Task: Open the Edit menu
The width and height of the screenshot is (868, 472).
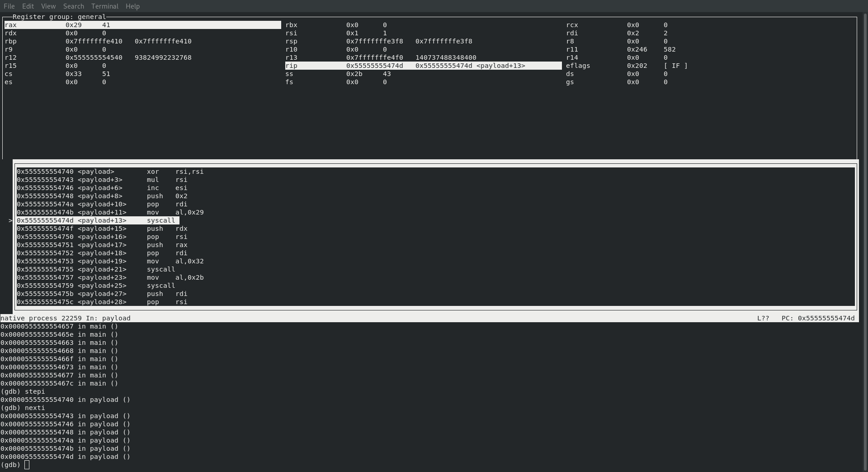Action: pos(28,6)
